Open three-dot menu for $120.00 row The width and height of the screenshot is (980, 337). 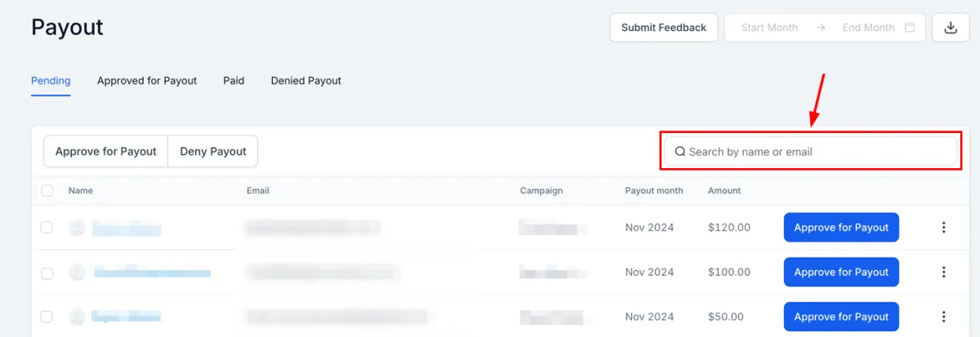tap(943, 228)
